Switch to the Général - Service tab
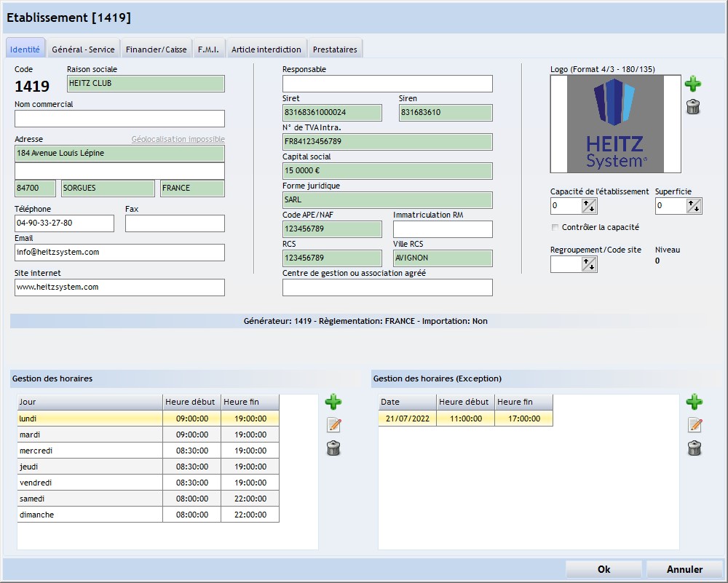 [x=83, y=49]
